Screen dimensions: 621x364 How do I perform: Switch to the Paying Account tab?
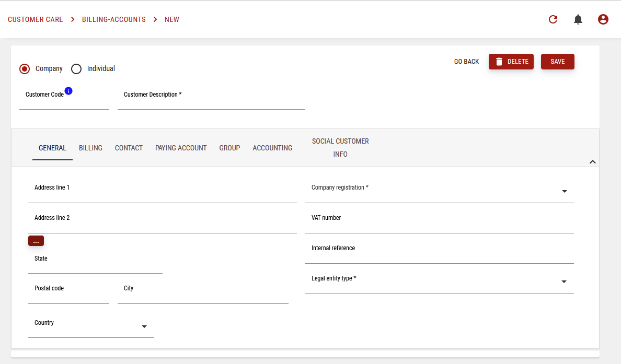pyautogui.click(x=181, y=148)
